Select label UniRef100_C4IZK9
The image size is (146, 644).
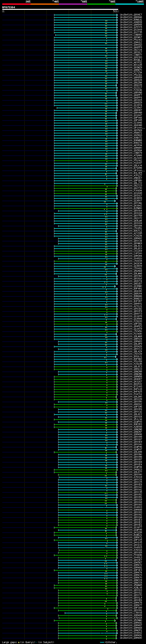coord(131,251)
